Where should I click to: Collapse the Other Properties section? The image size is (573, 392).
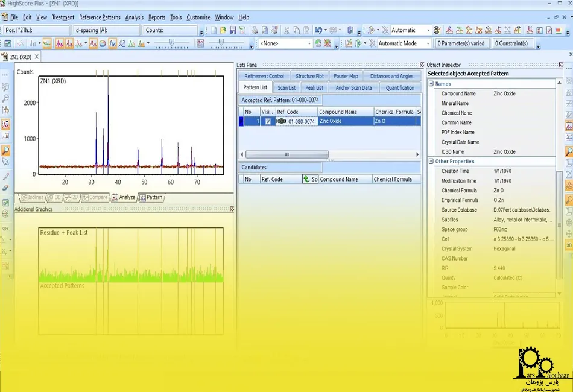[x=431, y=162]
